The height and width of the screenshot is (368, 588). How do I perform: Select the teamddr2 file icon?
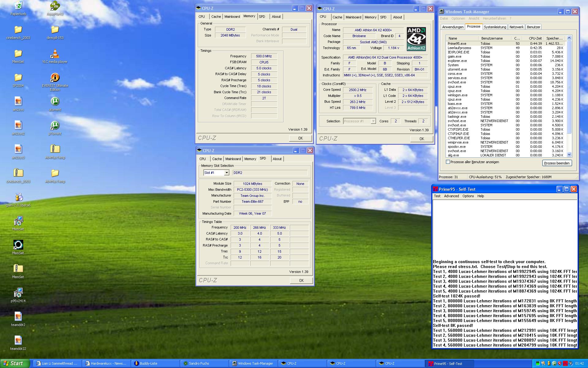[x=18, y=316]
